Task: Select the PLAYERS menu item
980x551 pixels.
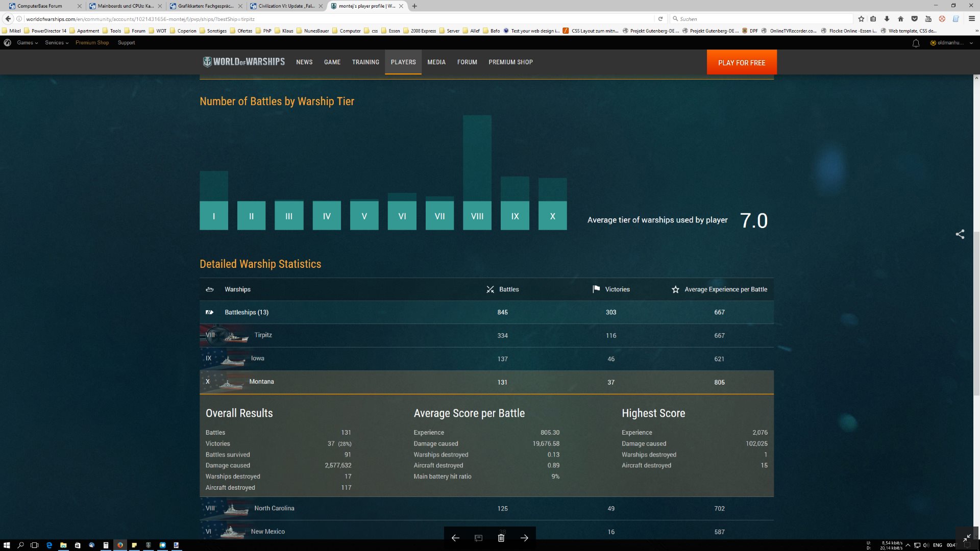Action: [x=403, y=62]
